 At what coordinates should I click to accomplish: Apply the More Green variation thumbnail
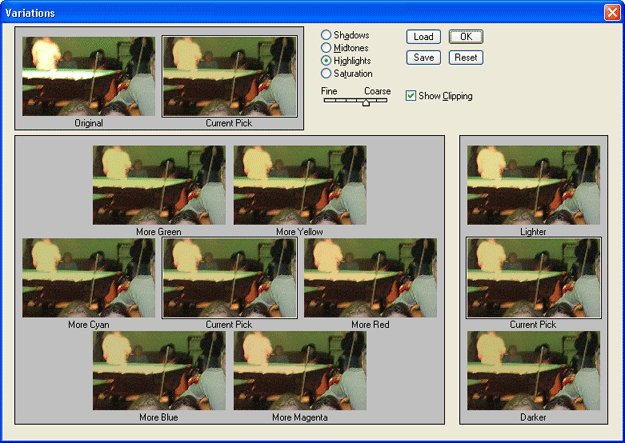coord(159,185)
